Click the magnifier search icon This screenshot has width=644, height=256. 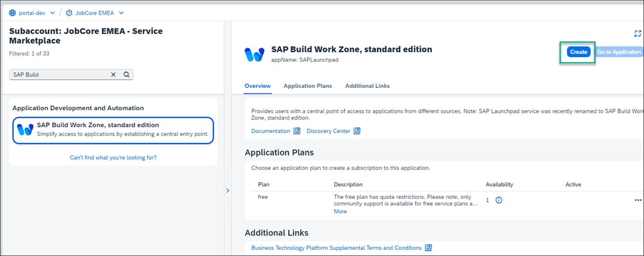pos(126,75)
